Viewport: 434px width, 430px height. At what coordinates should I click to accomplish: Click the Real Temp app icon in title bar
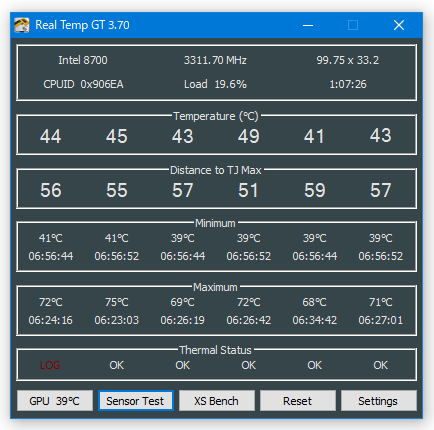coord(22,25)
